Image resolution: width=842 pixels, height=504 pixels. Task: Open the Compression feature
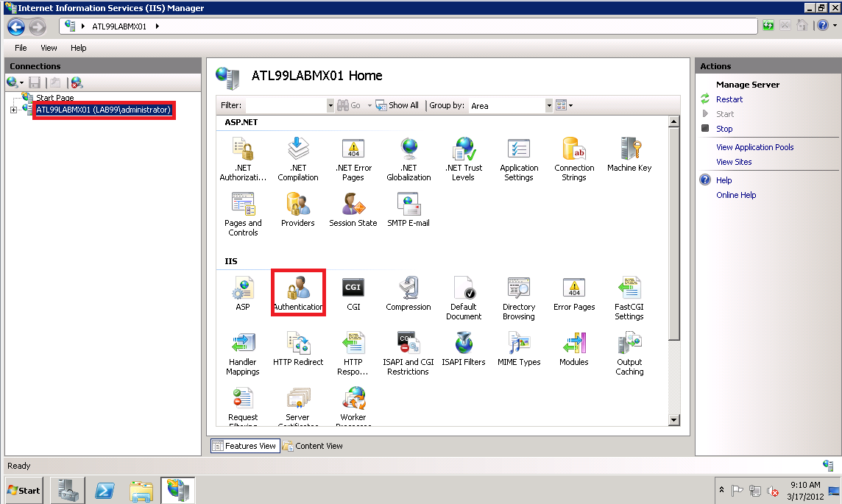click(x=408, y=294)
